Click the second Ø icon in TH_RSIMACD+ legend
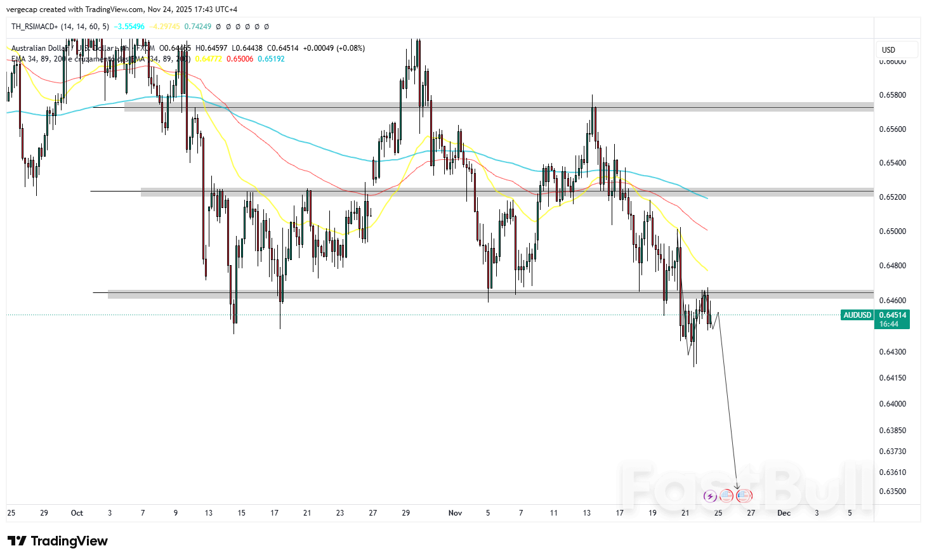Screen dimensions: 927x560 pyautogui.click(x=228, y=27)
